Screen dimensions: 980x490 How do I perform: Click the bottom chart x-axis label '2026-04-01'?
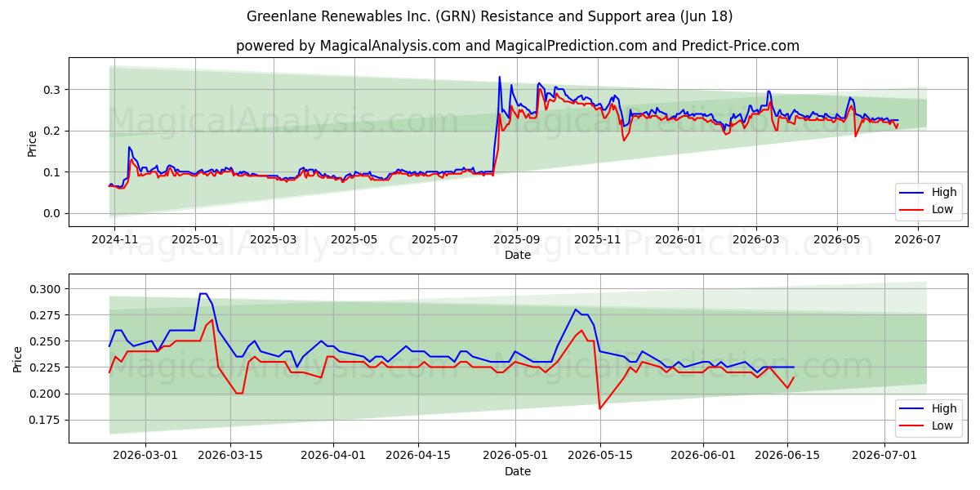(333, 456)
